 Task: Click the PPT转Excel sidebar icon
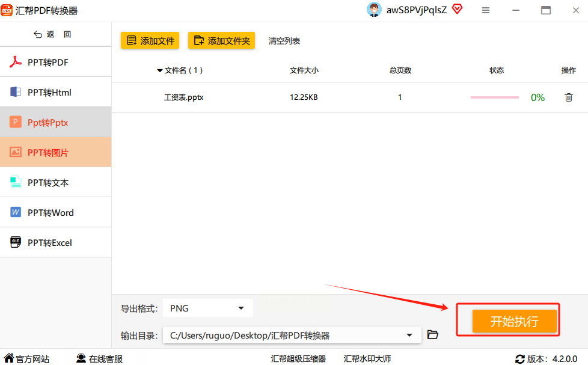[x=16, y=242]
